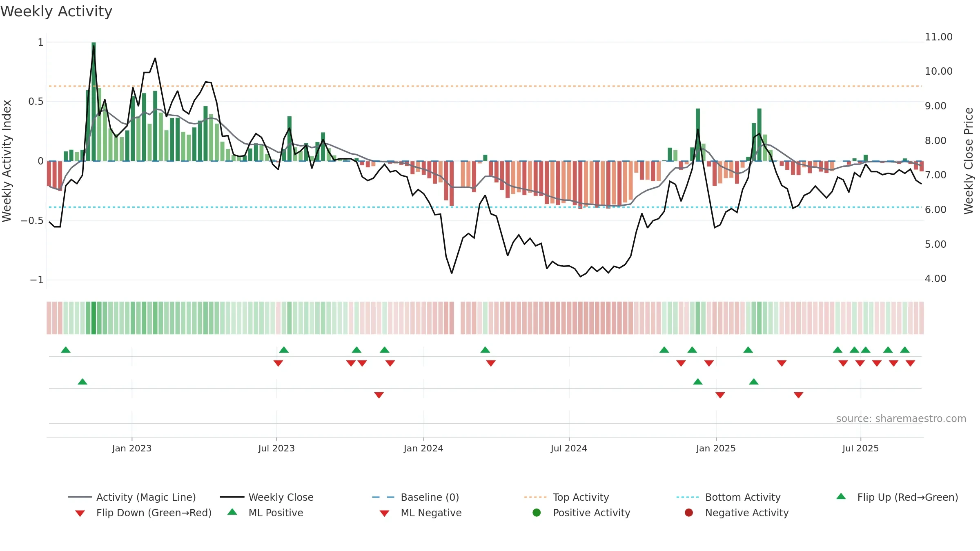Image resolution: width=980 pixels, height=551 pixels.
Task: Click the 'source: sharemaestro.com' text
Action: tap(901, 419)
